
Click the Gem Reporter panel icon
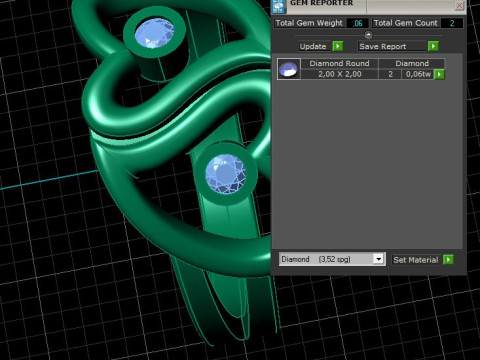pos(278,6)
